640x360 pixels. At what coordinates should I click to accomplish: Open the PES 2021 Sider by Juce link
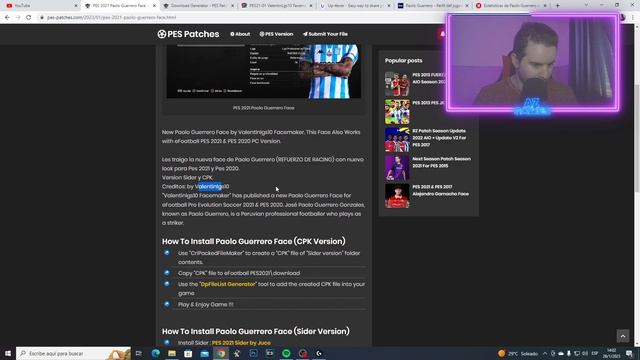(241, 343)
